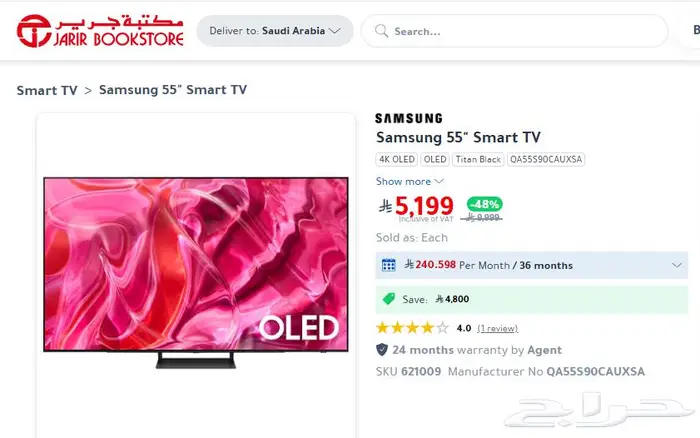Click the star rating icons
This screenshot has height=438, width=700.
[412, 328]
